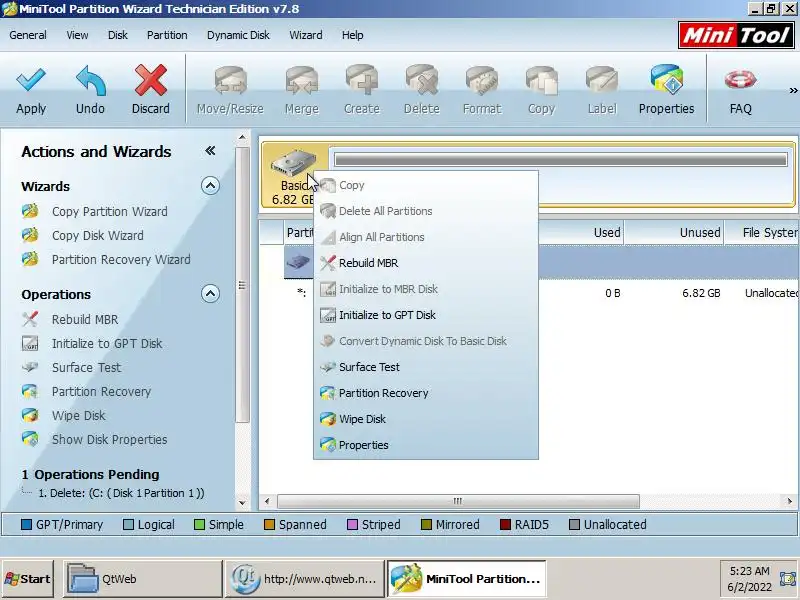Click the Merge toolbar icon
Viewport: 800px width, 600px height.
[x=302, y=81]
